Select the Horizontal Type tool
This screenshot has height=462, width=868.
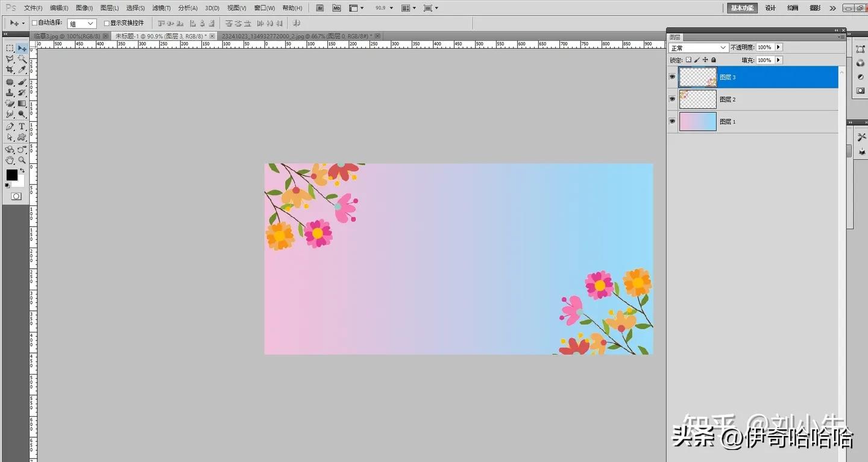[22, 126]
